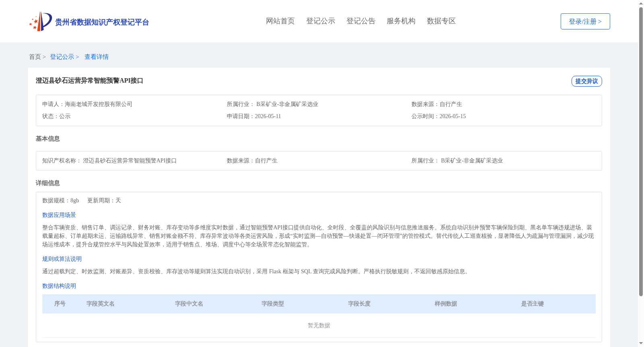Click 数据来源：自行产生 in the top info box
The width and height of the screenshot is (644, 347).
437,104
